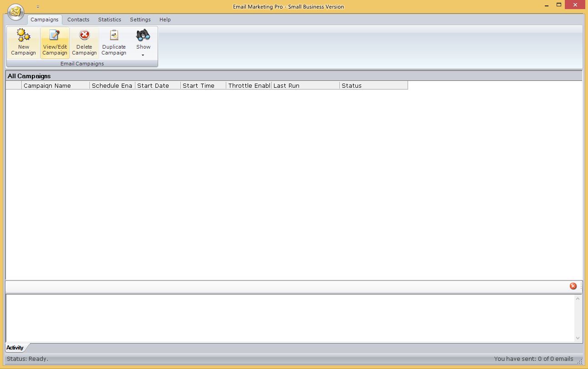Screen dimensions: 588x369
Task: Click the Email Campaigns group label
Action: pos(82,63)
